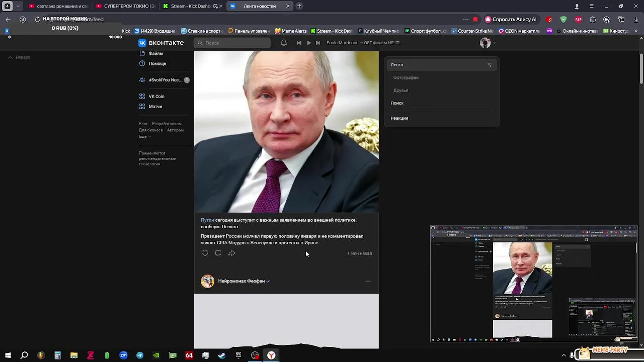Open Steam from the taskbar

click(x=222, y=355)
